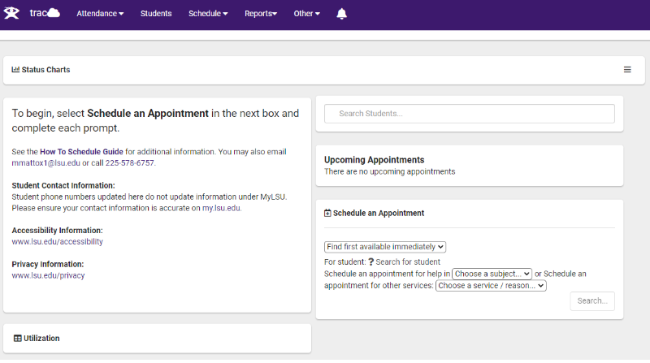Screen dimensions: 650x363
Task: Open the www.lsu.edu/privacy link
Action: tap(48, 276)
